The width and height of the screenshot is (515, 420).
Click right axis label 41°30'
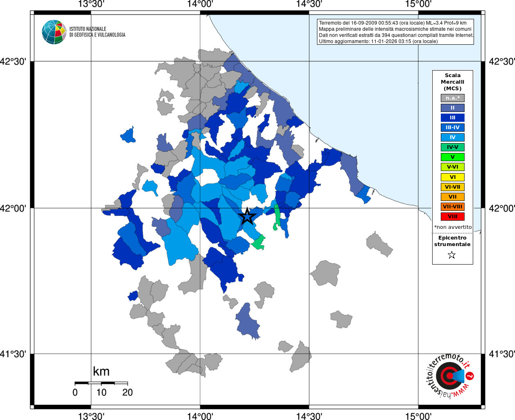pyautogui.click(x=502, y=354)
